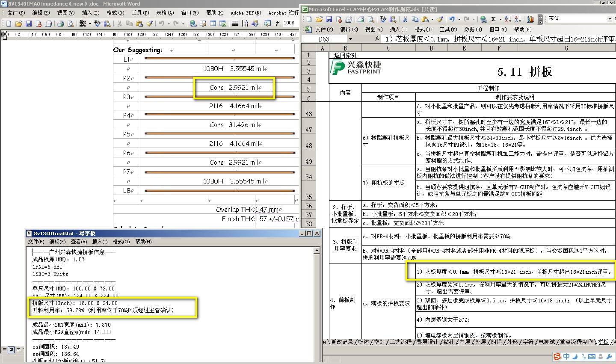Click the New workbook icon in Excel toolbar
Viewport: 616px width, 364px height.
tap(309, 19)
